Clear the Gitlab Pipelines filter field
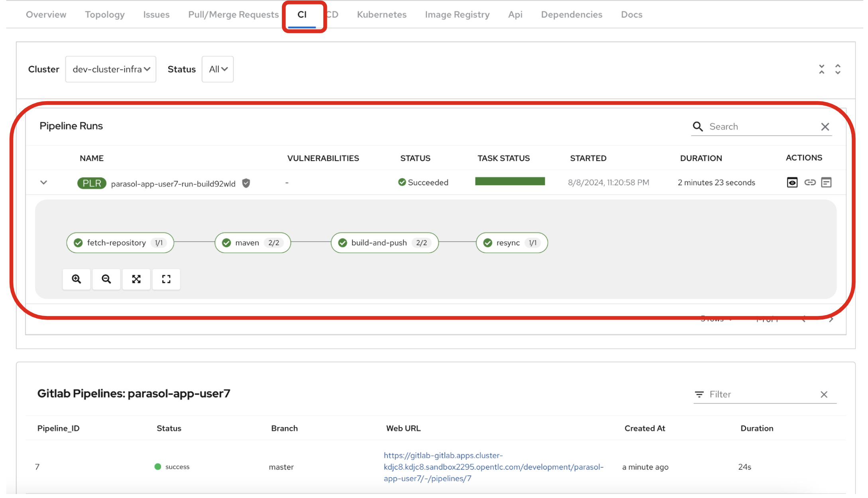Screen dimensions: 868x498 tap(824, 394)
